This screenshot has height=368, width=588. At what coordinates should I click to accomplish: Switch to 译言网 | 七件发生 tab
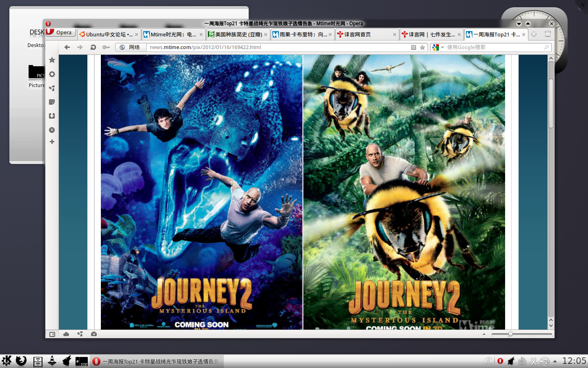[432, 35]
